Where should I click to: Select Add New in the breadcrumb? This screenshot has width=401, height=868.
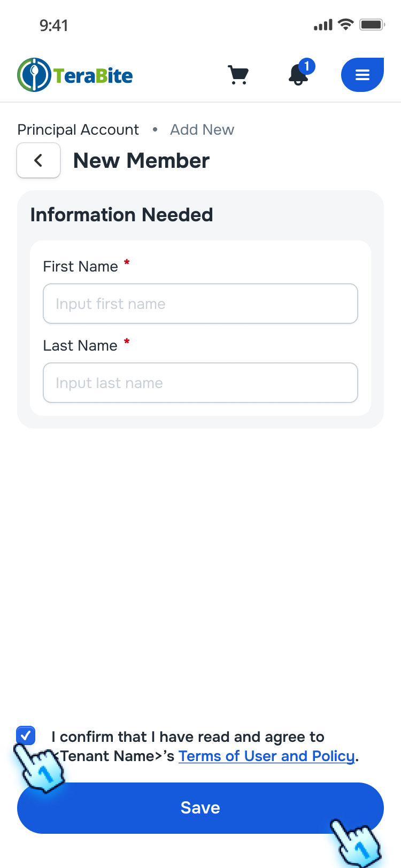pyautogui.click(x=202, y=129)
